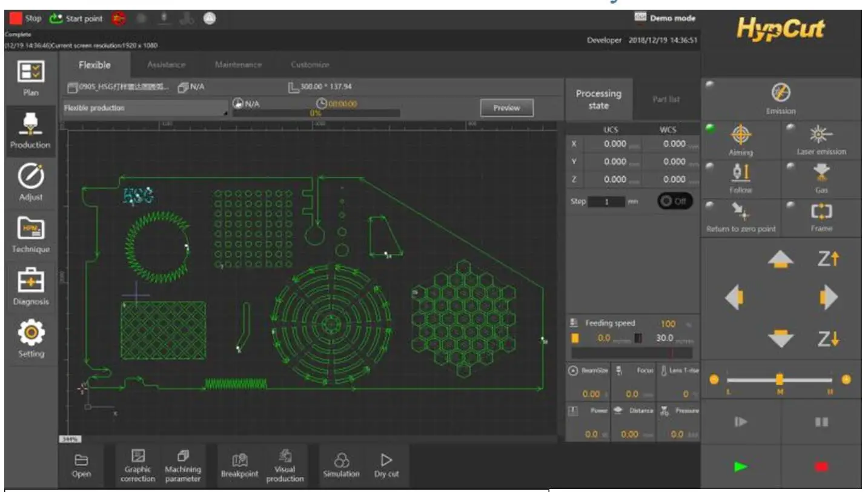The width and height of the screenshot is (868, 492).
Task: Click the Feeding speed label
Action: coord(610,323)
